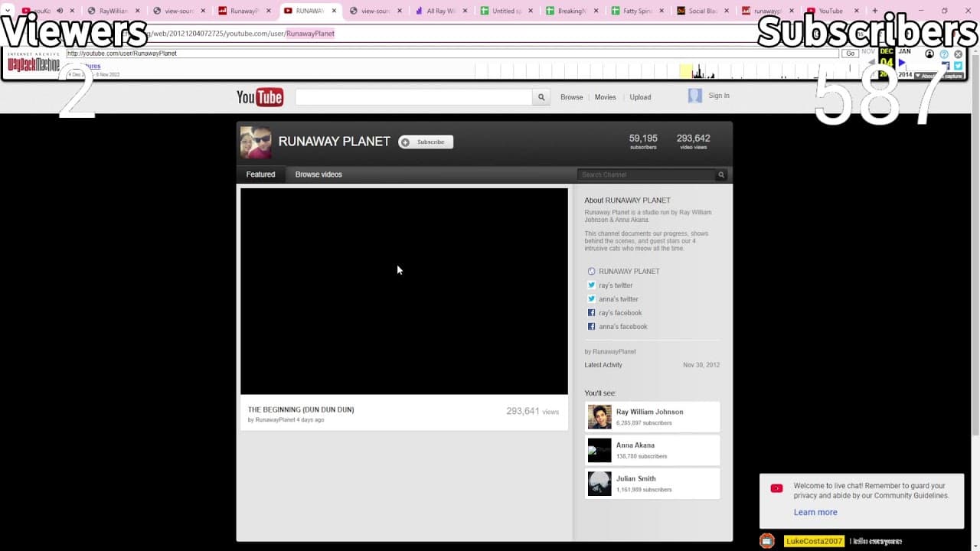980x551 pixels.
Task: Switch to the Fatty Spins browser tab
Action: [637, 11]
